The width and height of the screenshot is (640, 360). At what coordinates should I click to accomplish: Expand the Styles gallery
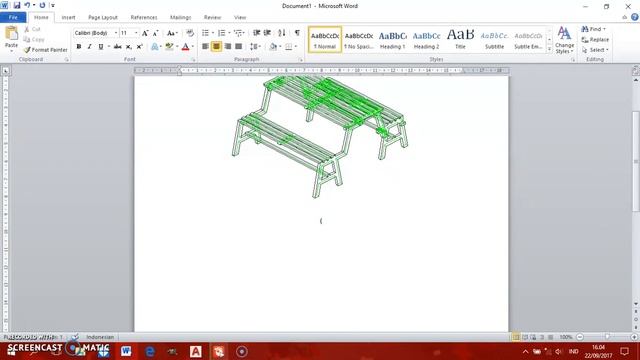pos(549,49)
